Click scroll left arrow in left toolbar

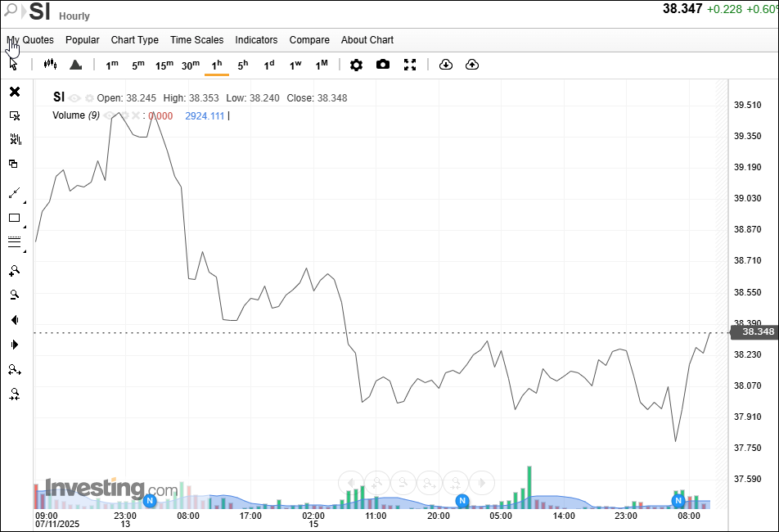[x=15, y=320]
